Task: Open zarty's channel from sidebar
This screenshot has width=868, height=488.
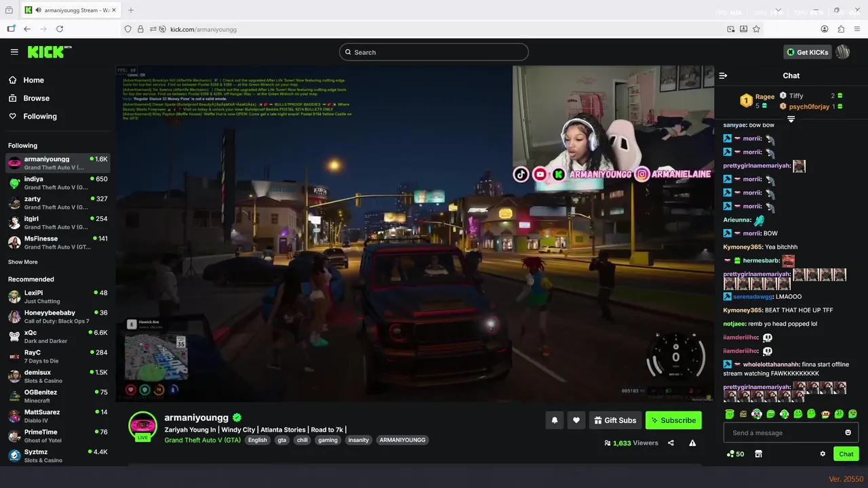Action: (58, 203)
